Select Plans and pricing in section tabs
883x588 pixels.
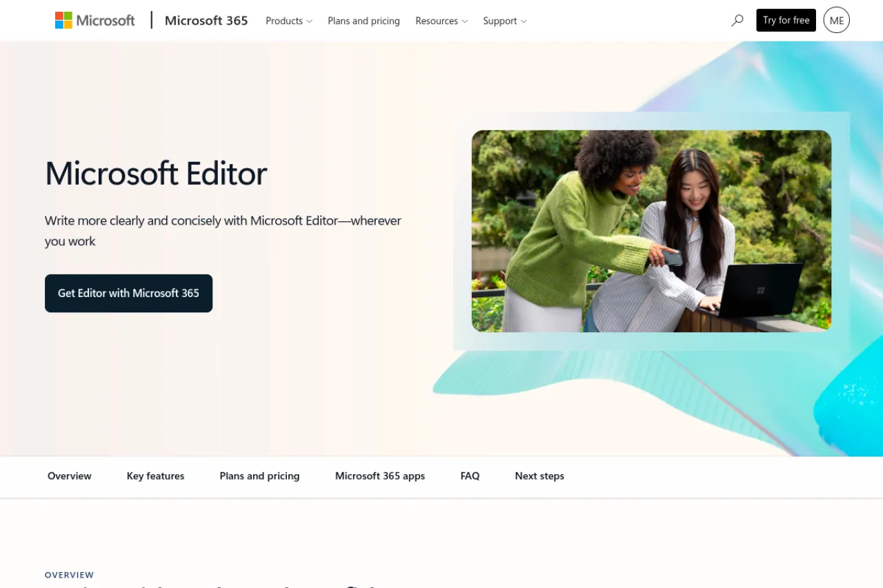click(x=259, y=476)
